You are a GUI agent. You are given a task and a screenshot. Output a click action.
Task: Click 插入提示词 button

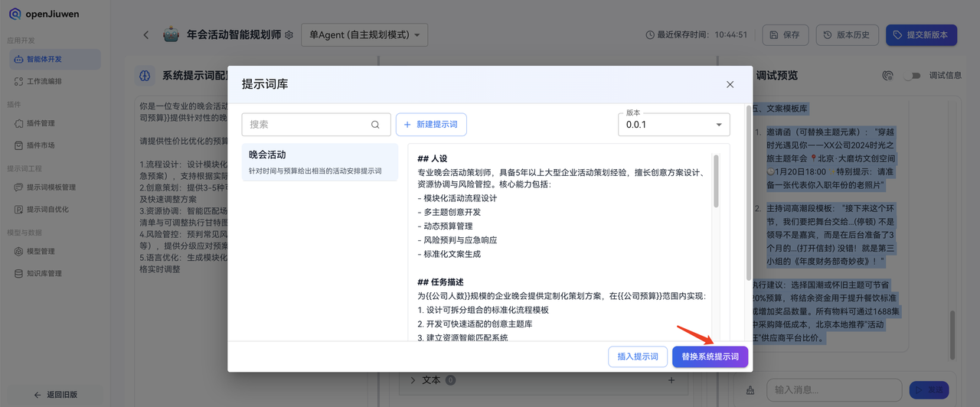638,357
